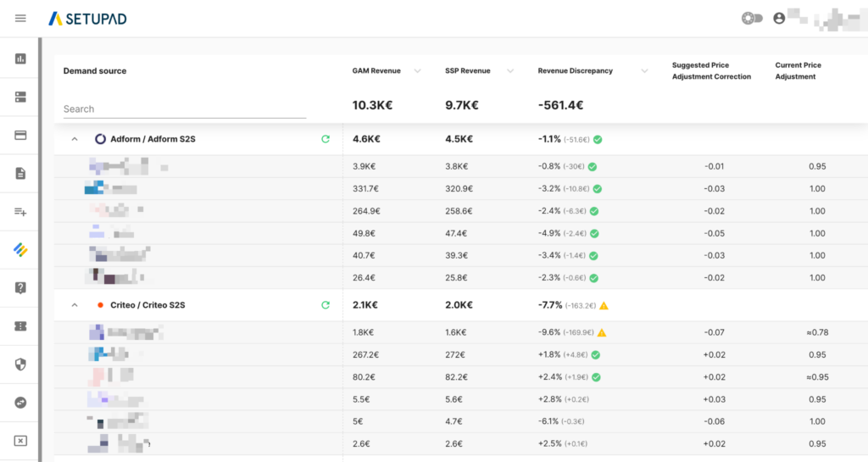Image resolution: width=868 pixels, height=462 pixels.
Task: Click the Demand source search field
Action: [184, 109]
